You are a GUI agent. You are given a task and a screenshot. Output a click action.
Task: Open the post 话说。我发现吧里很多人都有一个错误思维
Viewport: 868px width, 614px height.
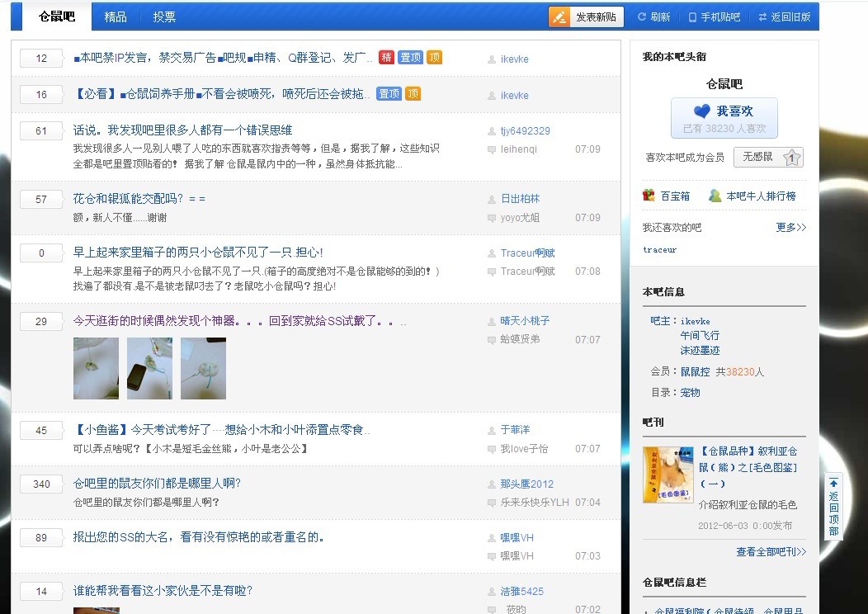[x=182, y=130]
